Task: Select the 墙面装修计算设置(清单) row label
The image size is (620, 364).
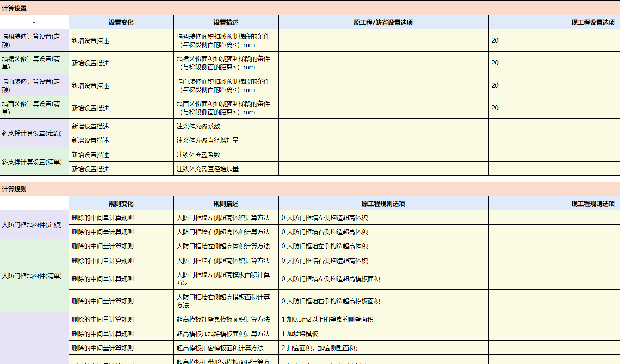Action: coord(34,108)
